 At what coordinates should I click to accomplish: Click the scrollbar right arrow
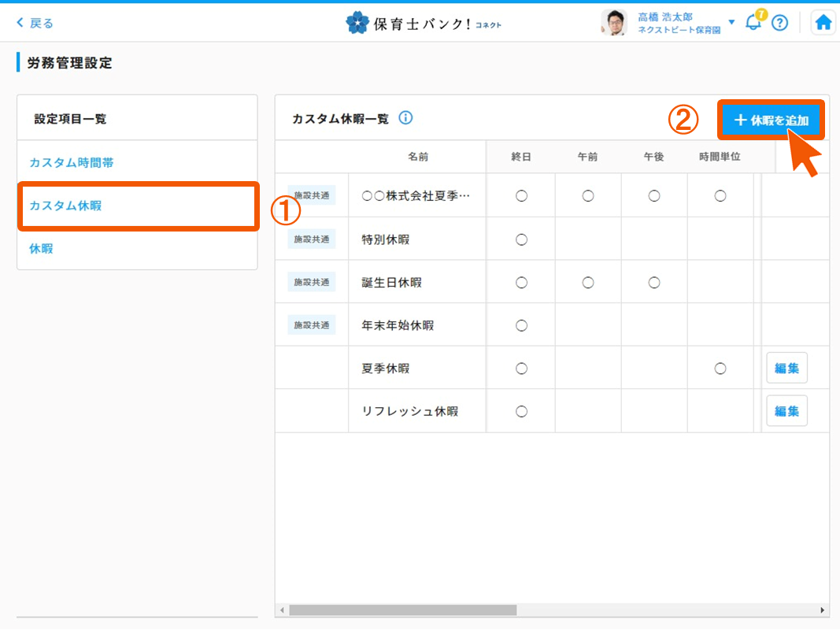click(823, 610)
